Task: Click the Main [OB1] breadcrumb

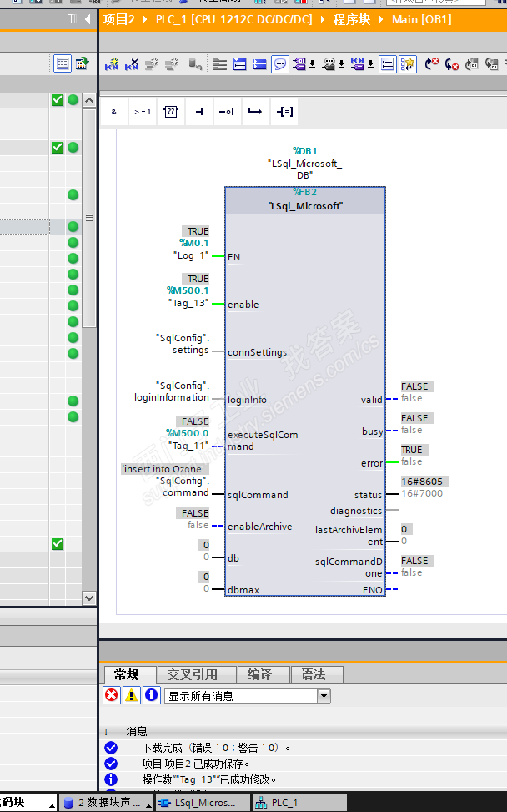Action: point(422,20)
